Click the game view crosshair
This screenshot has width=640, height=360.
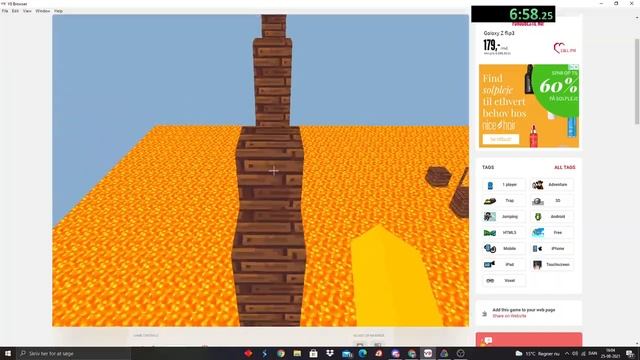(273, 171)
